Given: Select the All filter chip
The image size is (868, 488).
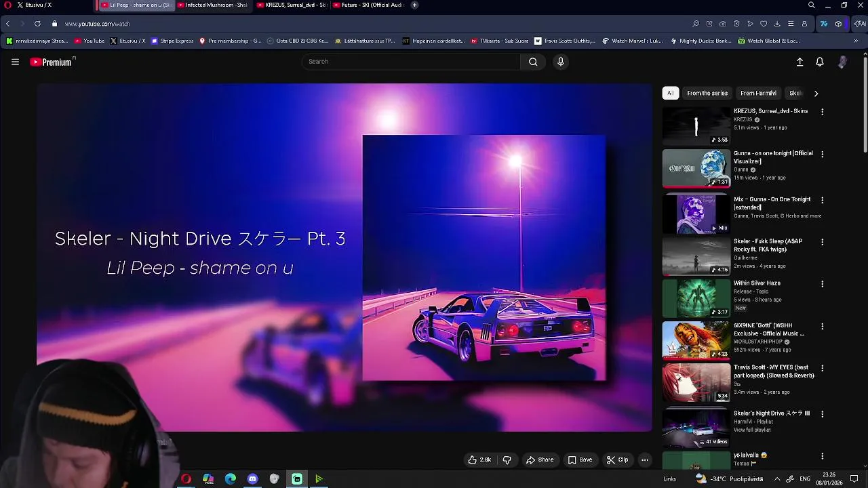Looking at the screenshot, I should (x=670, y=93).
